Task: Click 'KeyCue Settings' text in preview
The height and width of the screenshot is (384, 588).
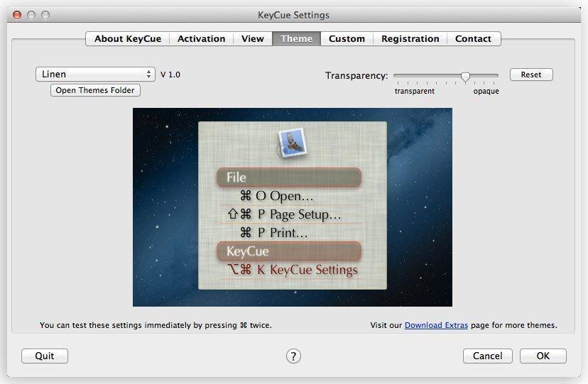Action: (313, 270)
